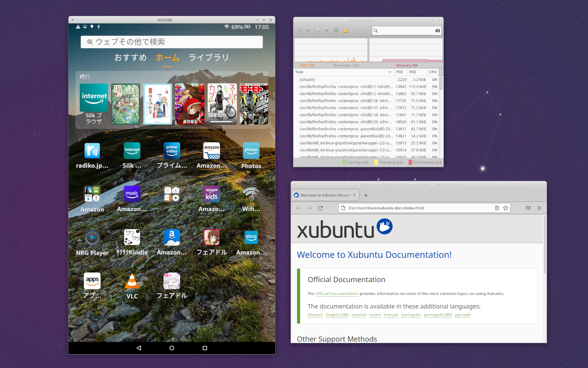Open the radiko.jp app on tablet
The height and width of the screenshot is (368, 588).
92,150
